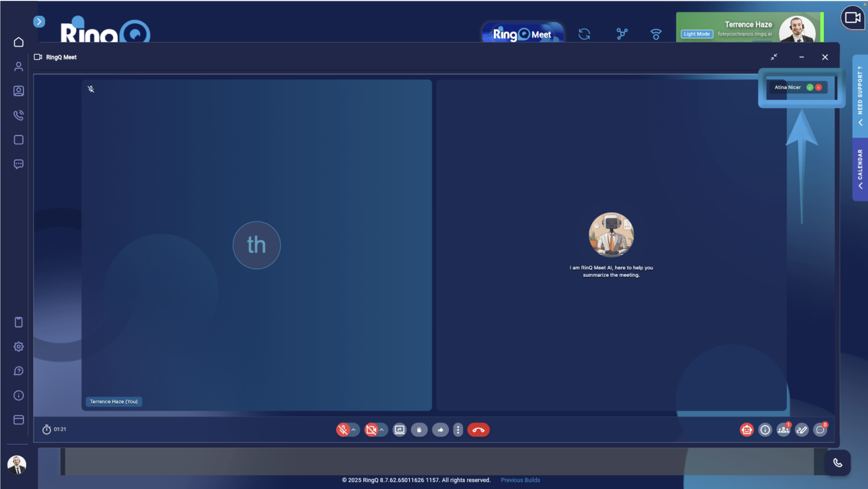Screen dimensions: 868x489
Task: Open the whiteboard pen tool
Action: click(802, 430)
